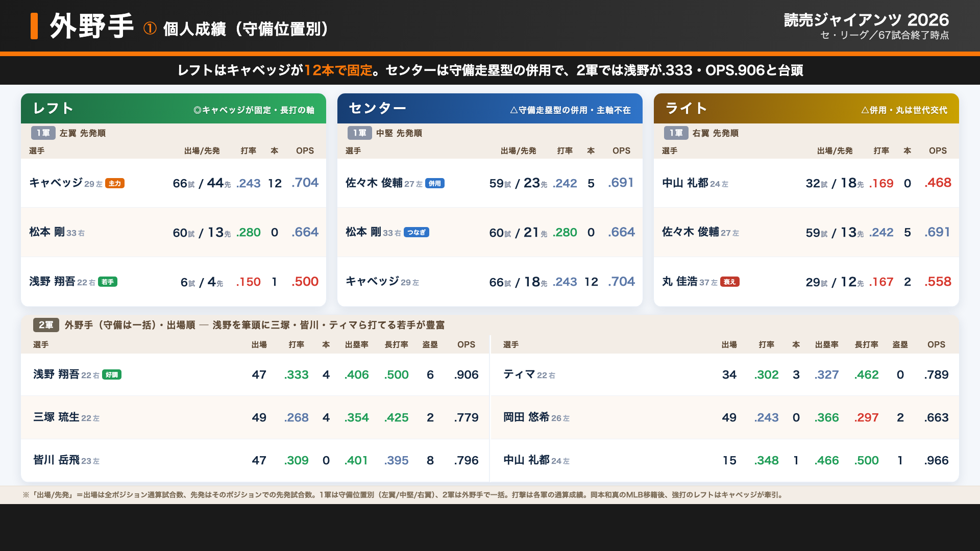This screenshot has width=980, height=551.
Task: Select the ライト card header
Action: (x=806, y=108)
